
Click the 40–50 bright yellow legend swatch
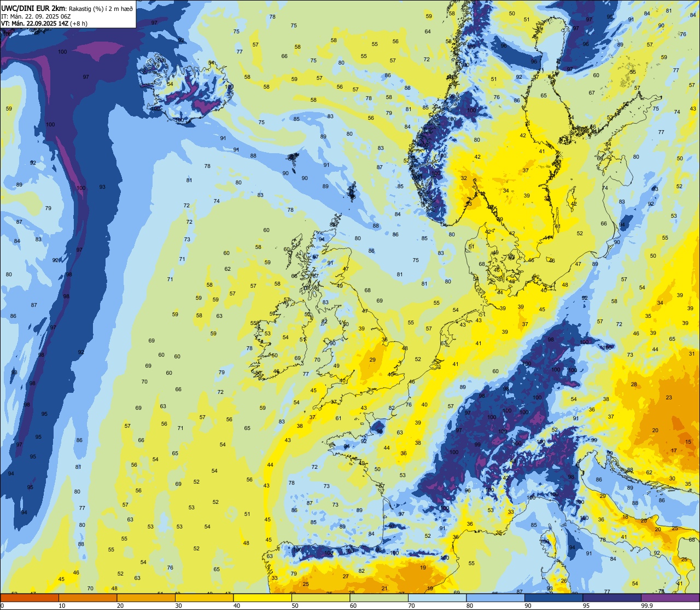(x=262, y=597)
